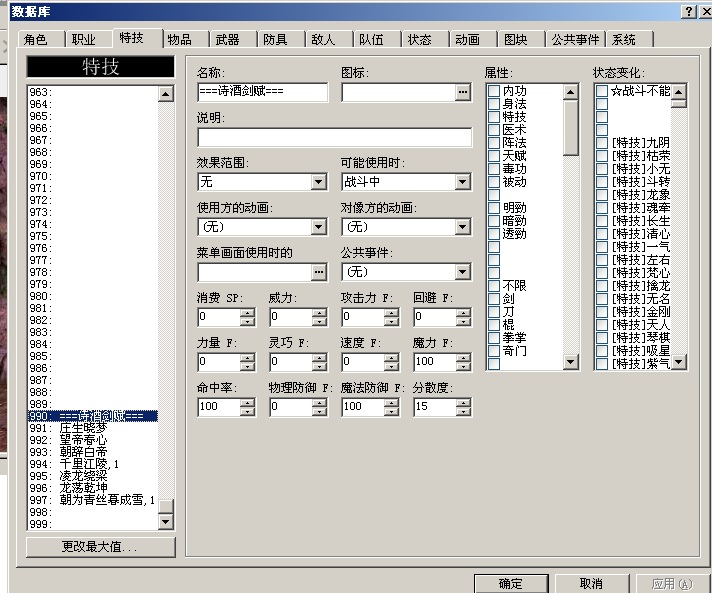
Task: Expand the 效果范围 dropdown
Action: click(x=319, y=182)
